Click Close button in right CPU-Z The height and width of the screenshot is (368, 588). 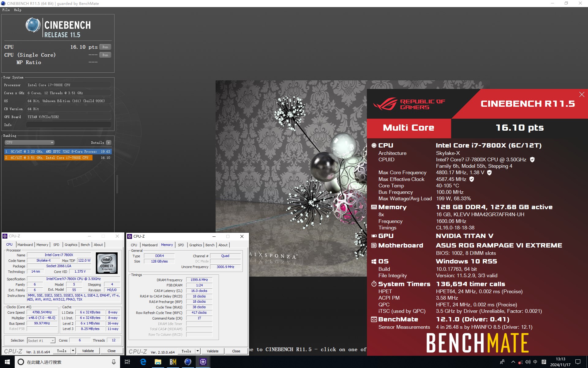pos(236,351)
